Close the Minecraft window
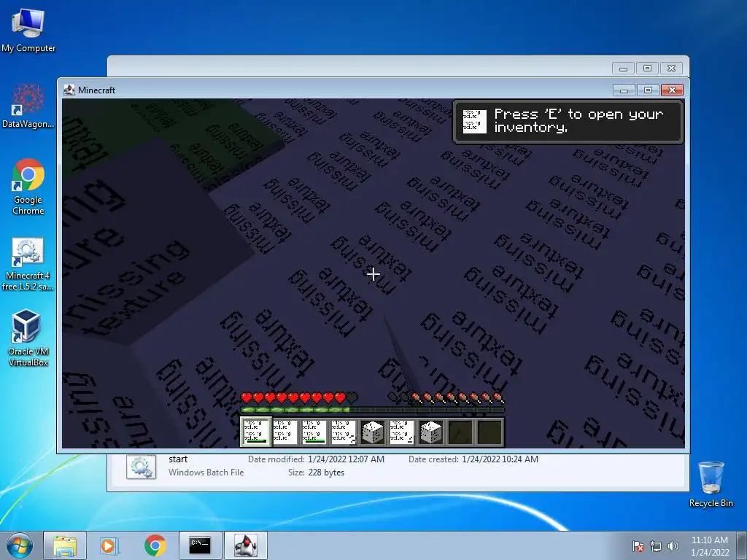747x560 pixels. click(672, 90)
